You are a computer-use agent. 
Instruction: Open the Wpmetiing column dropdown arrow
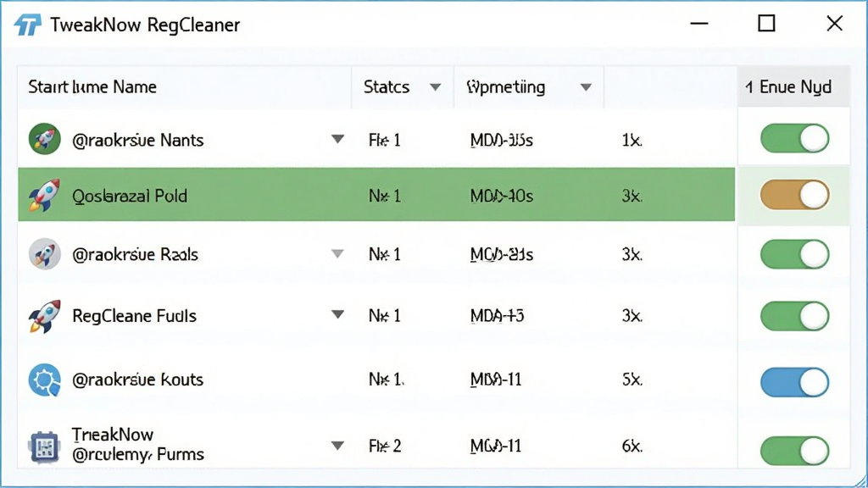(587, 87)
